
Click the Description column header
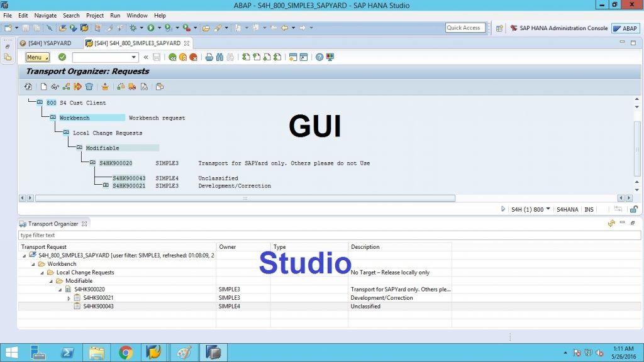point(399,246)
